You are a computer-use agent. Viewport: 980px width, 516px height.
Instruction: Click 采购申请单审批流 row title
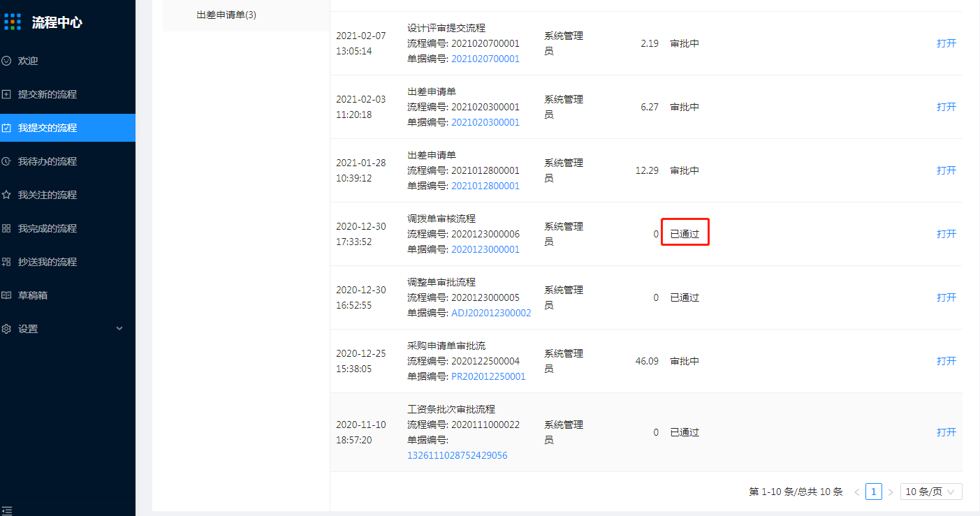pyautogui.click(x=446, y=346)
